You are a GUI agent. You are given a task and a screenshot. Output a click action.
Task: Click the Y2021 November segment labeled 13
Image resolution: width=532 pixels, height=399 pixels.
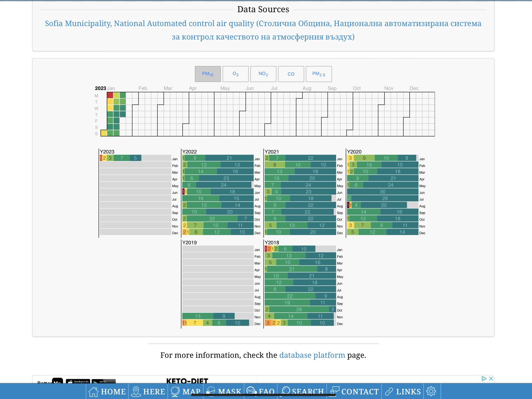pos(292,226)
